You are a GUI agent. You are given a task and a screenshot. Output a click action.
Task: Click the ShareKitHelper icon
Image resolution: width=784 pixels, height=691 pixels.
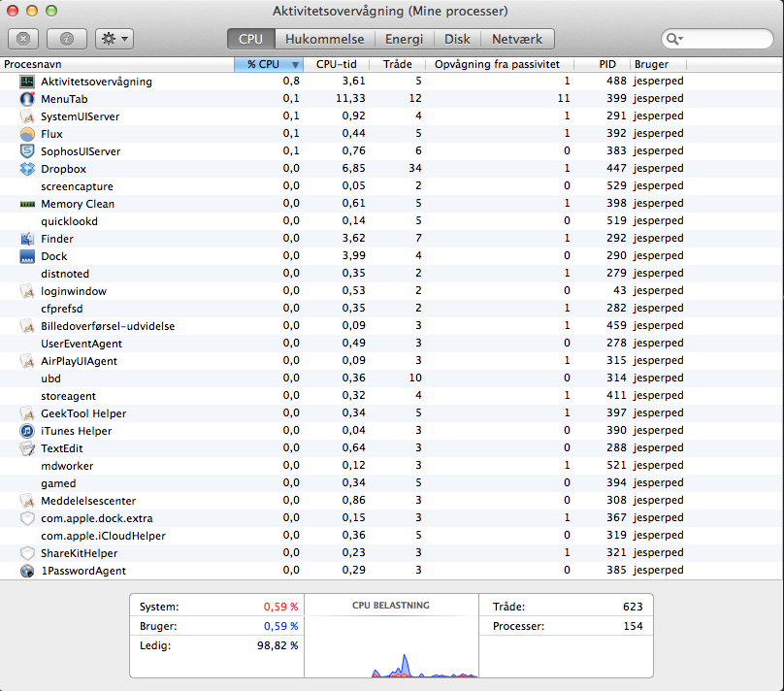pyautogui.click(x=27, y=553)
